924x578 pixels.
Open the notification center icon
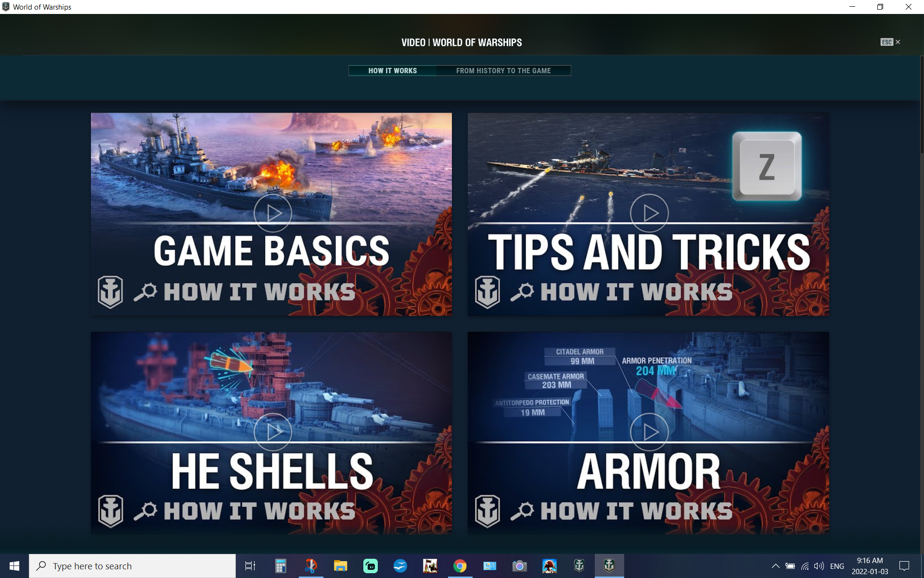point(904,566)
